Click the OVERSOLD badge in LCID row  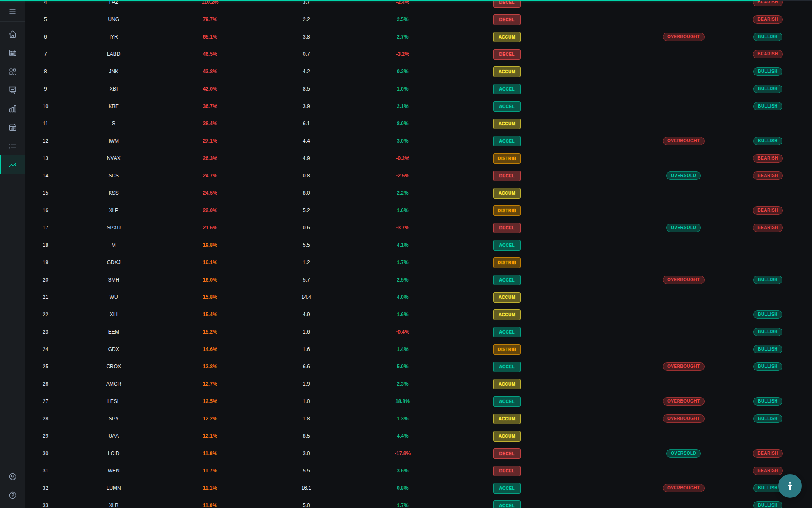click(x=683, y=453)
